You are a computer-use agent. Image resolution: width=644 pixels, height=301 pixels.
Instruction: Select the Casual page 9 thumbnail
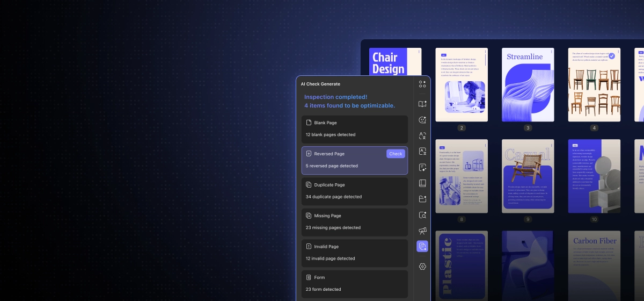click(528, 176)
